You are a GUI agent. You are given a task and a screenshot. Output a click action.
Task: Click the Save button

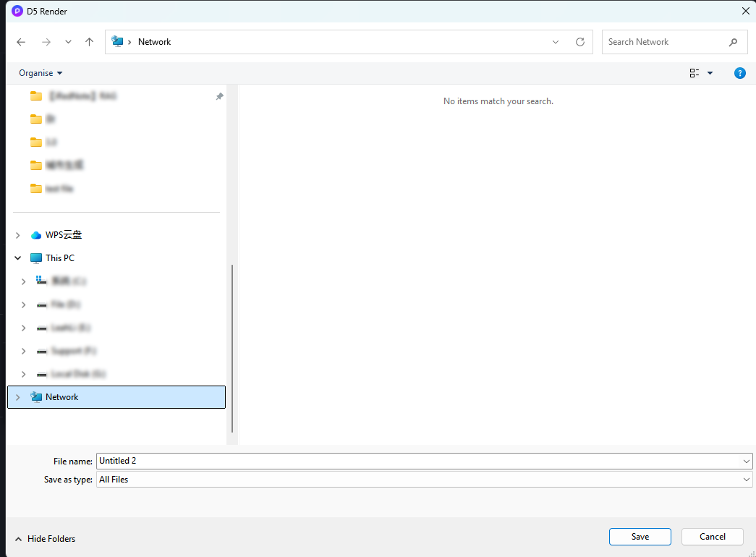(x=640, y=537)
